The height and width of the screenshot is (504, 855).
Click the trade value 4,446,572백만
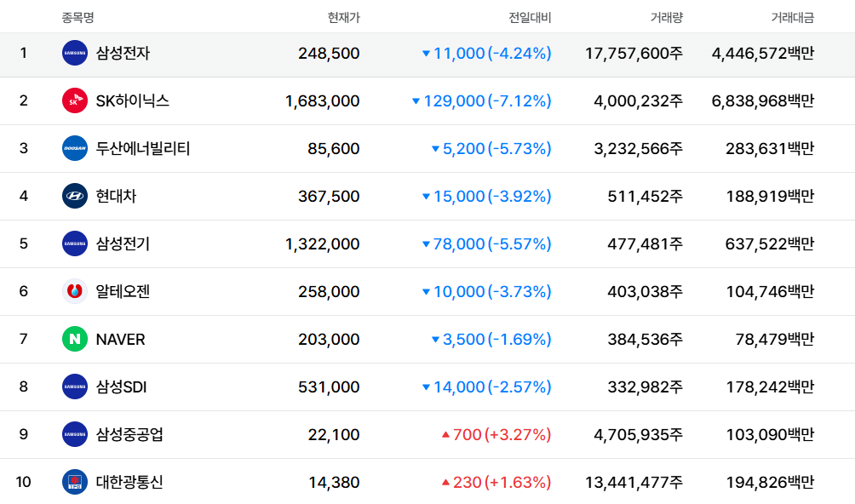coord(763,54)
